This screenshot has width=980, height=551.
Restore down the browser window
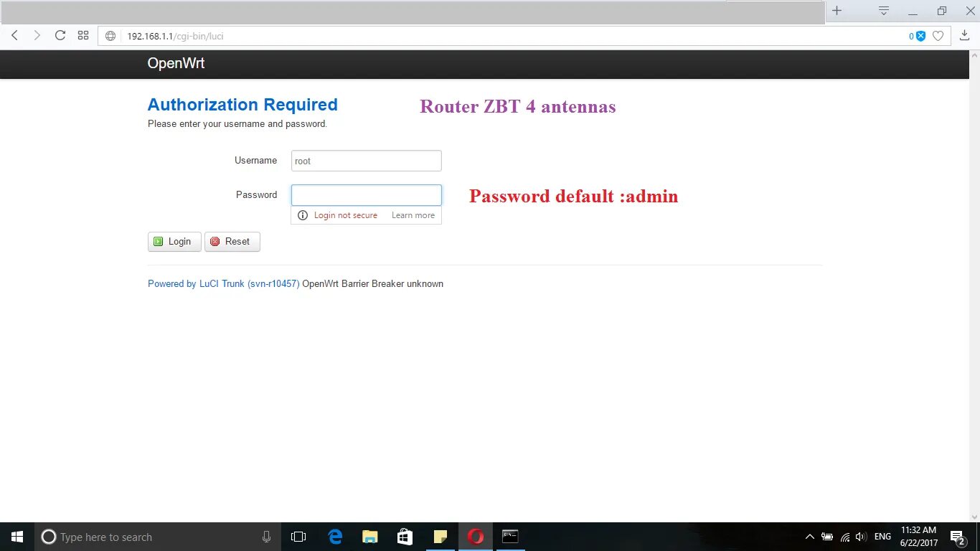tap(942, 11)
